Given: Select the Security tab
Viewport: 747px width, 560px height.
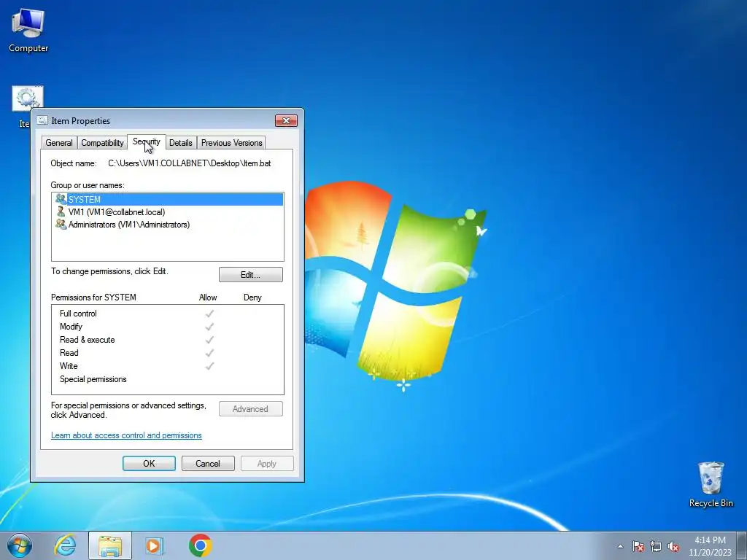Looking at the screenshot, I should click(x=146, y=142).
